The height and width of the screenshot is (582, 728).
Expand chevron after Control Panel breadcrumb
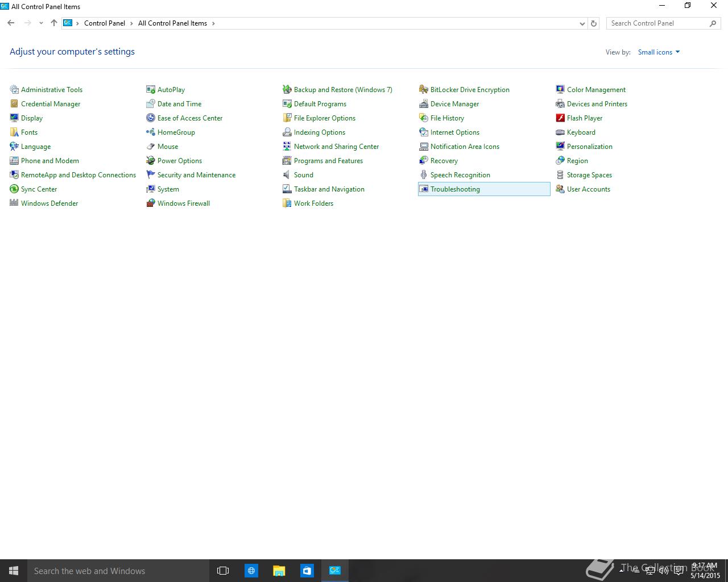pyautogui.click(x=131, y=23)
